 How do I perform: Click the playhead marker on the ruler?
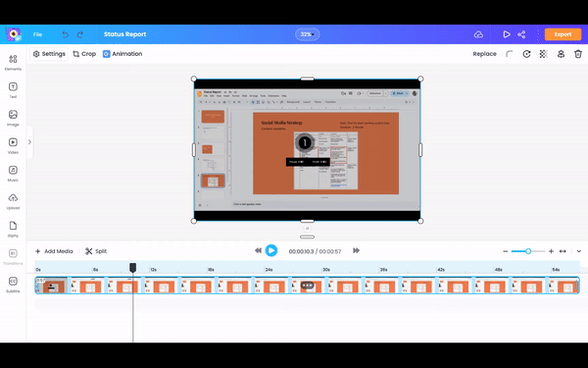pos(132,267)
